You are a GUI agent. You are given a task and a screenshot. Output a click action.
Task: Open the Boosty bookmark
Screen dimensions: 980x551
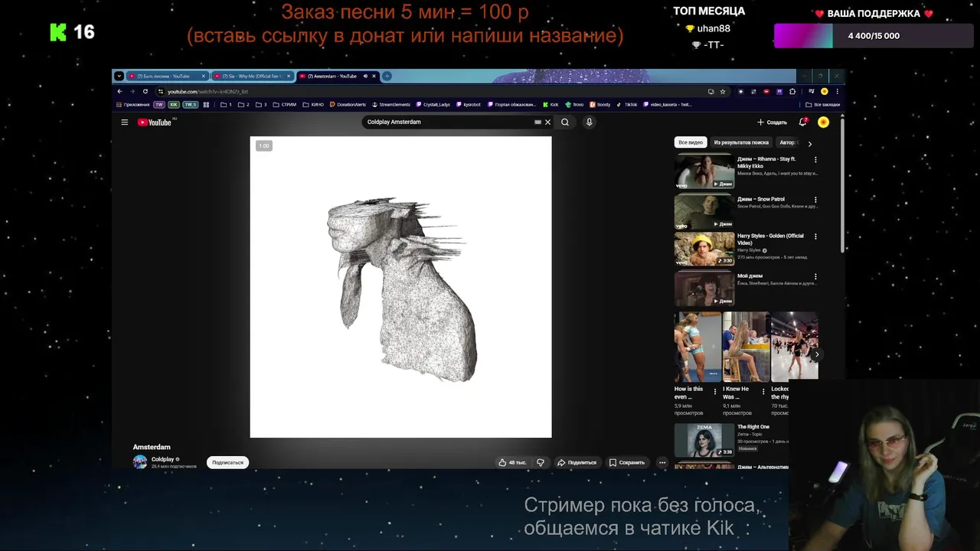600,104
